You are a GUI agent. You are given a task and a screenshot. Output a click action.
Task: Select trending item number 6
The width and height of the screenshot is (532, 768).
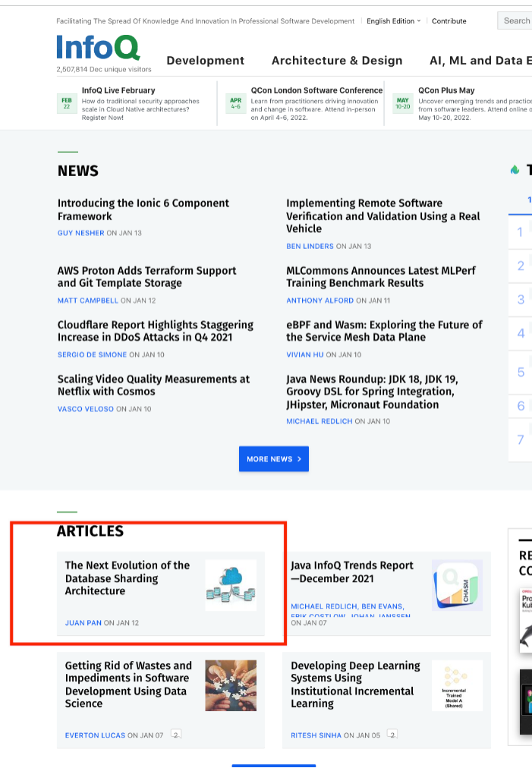(521, 406)
